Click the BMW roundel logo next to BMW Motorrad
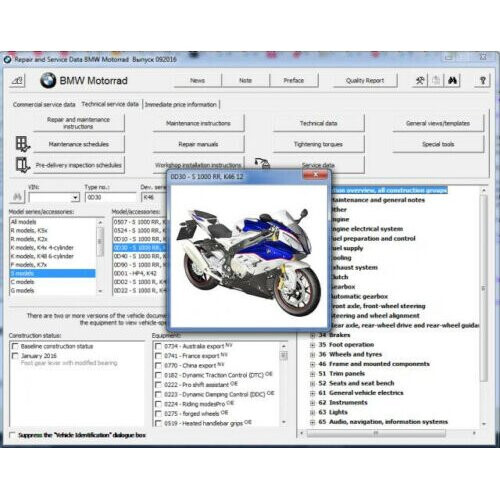 48,80
